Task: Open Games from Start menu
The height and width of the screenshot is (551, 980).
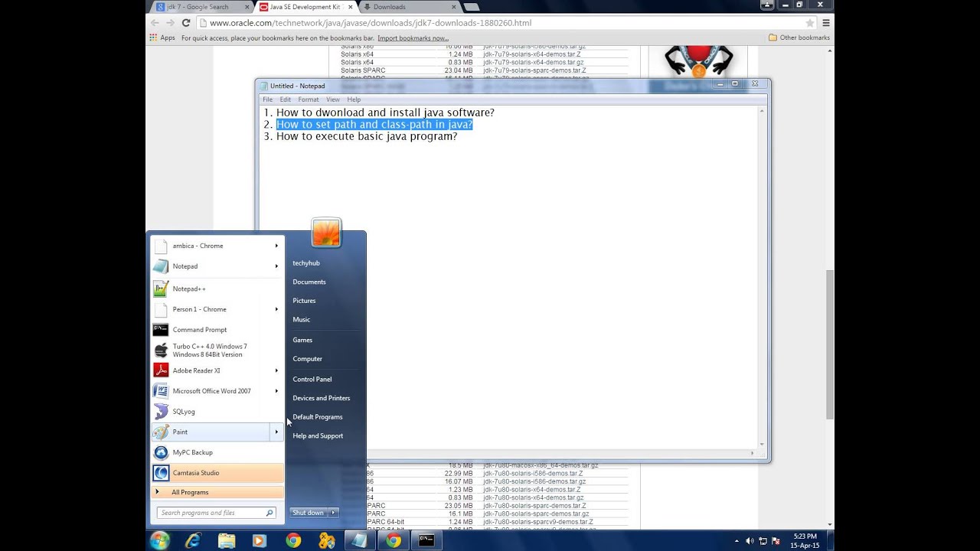Action: point(302,340)
